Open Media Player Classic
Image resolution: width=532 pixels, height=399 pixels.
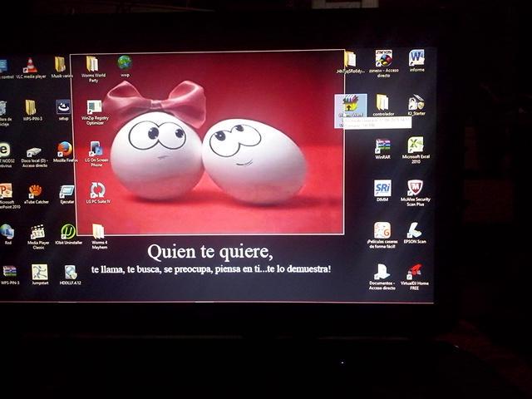pyautogui.click(x=38, y=237)
